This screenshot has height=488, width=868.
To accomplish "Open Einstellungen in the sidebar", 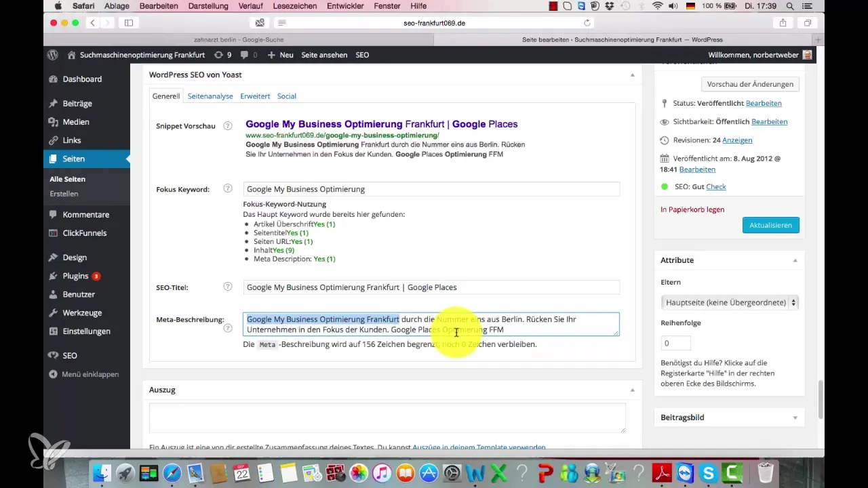I will click(x=86, y=331).
